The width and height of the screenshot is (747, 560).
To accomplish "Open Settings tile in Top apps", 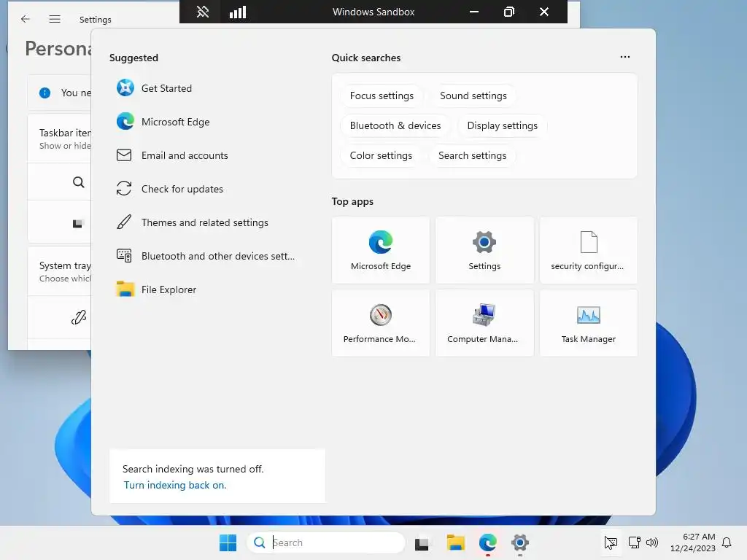I will (x=484, y=250).
